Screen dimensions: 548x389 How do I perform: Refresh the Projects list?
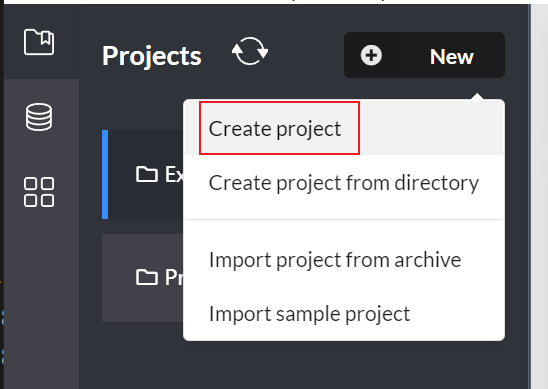click(250, 51)
